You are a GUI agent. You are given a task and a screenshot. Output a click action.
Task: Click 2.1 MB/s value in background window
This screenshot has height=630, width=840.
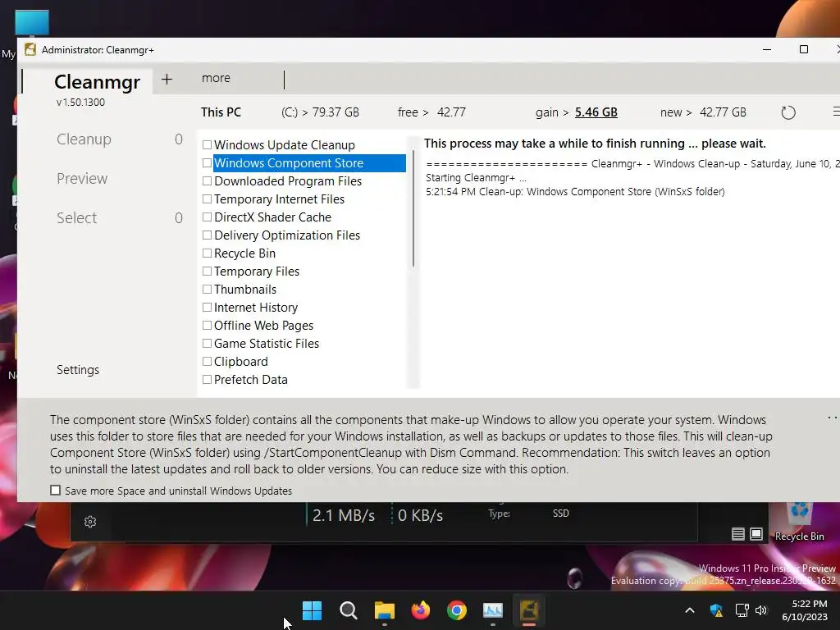pos(344,515)
